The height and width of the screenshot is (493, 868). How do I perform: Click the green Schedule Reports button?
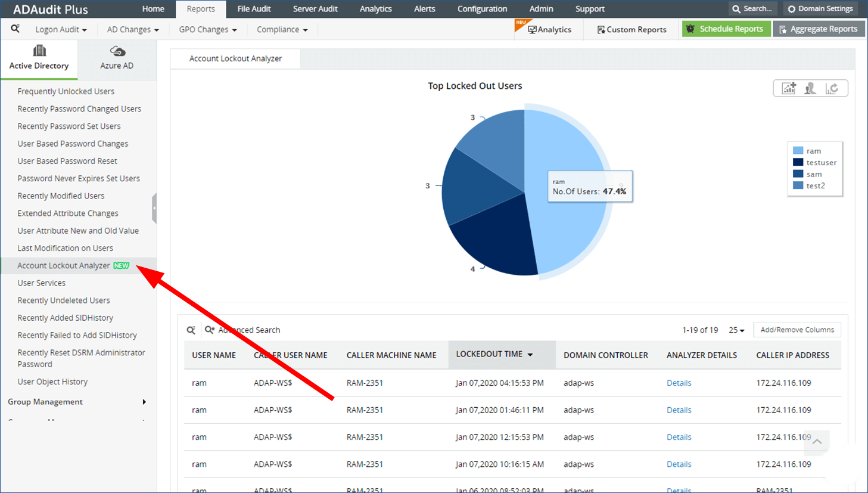[726, 28]
